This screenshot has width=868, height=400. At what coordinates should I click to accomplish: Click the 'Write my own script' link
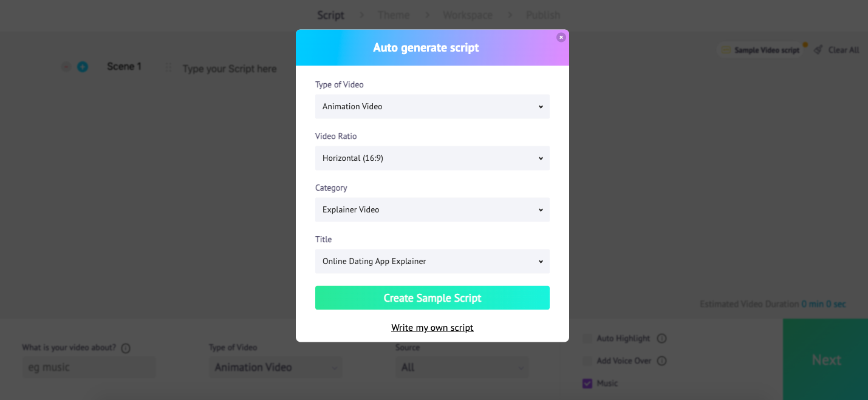432,328
